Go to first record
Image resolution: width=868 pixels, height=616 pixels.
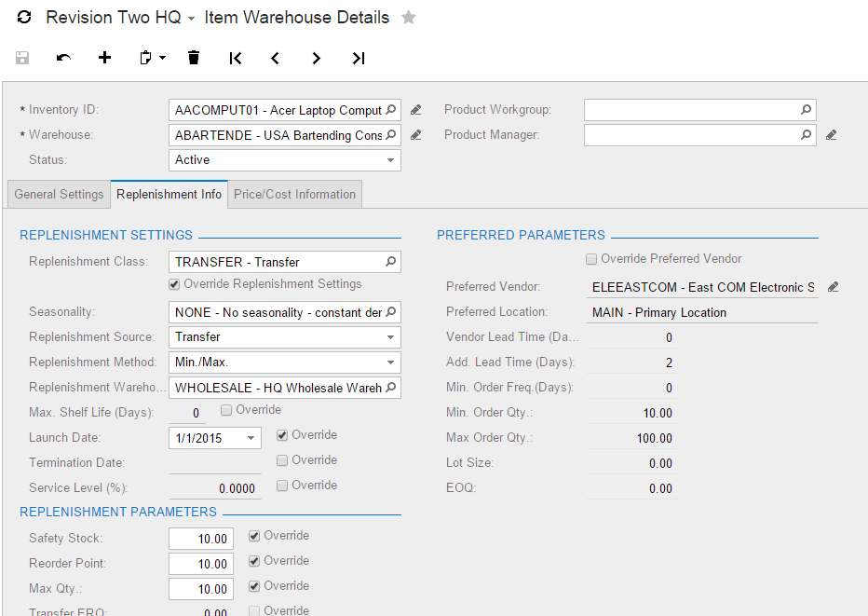[236, 58]
